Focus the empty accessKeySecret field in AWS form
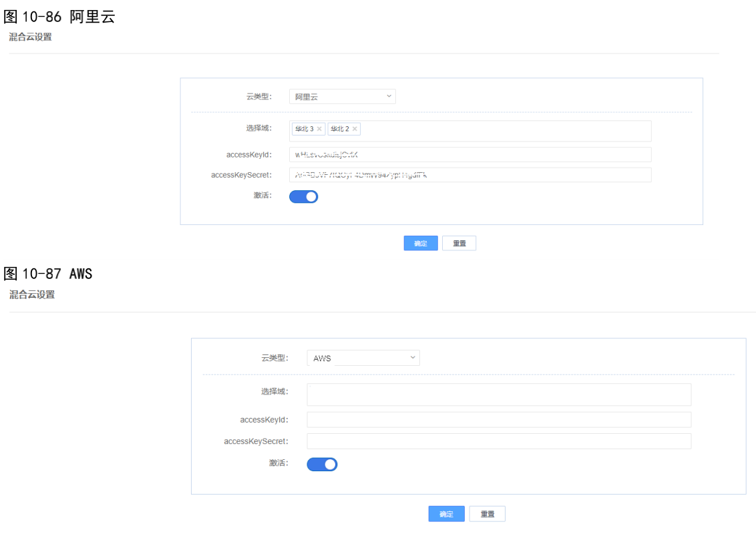 pos(499,441)
